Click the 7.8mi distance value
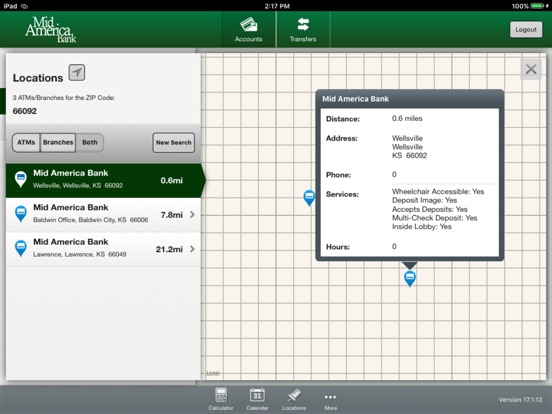552x414 pixels. click(x=171, y=215)
